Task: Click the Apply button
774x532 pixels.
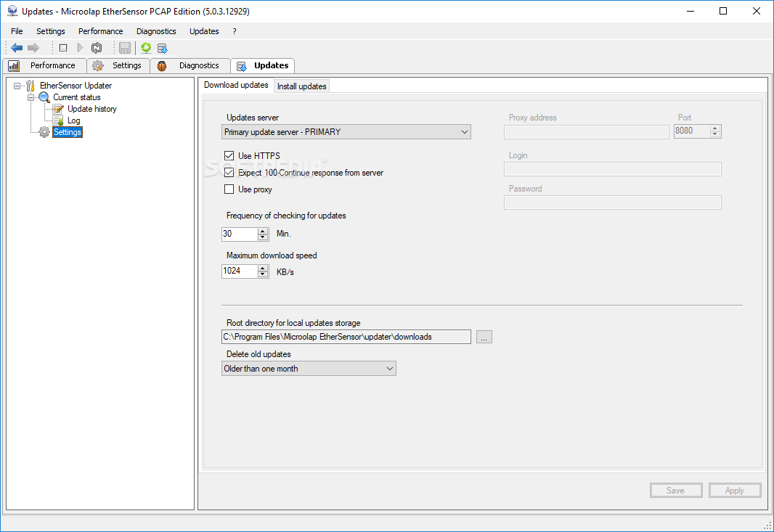Action: [x=735, y=491]
